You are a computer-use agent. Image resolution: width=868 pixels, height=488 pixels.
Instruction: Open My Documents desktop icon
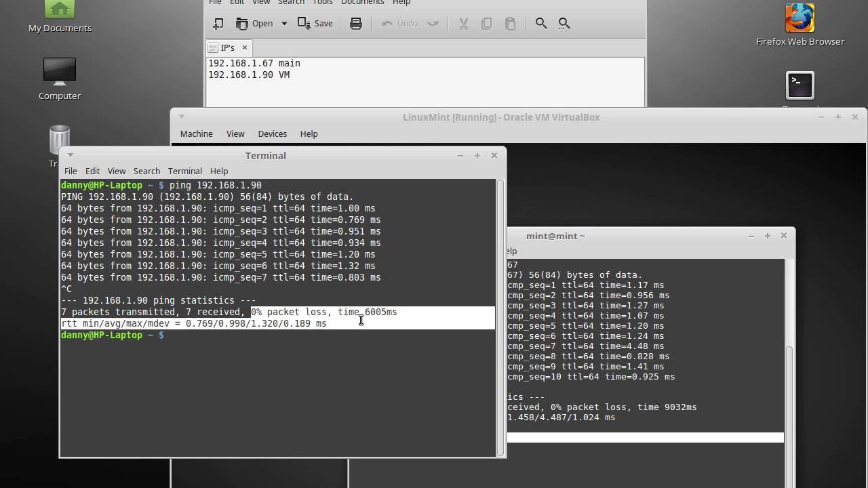tap(60, 17)
